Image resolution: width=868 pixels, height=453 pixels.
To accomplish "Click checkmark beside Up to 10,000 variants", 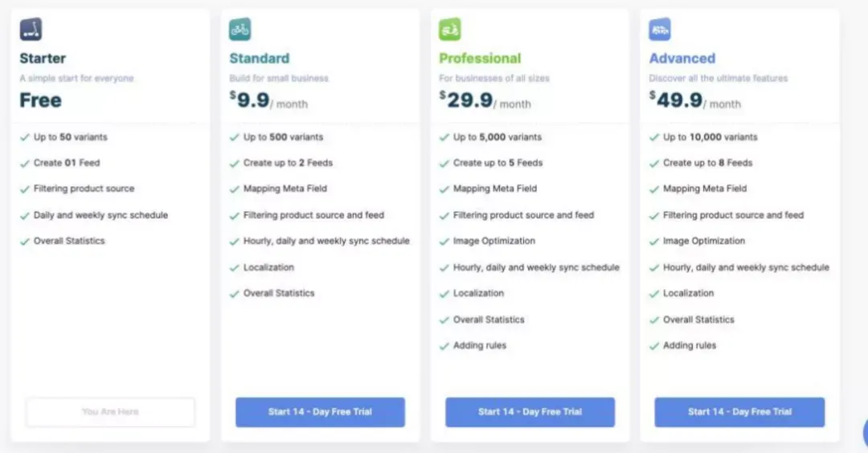I will click(653, 137).
